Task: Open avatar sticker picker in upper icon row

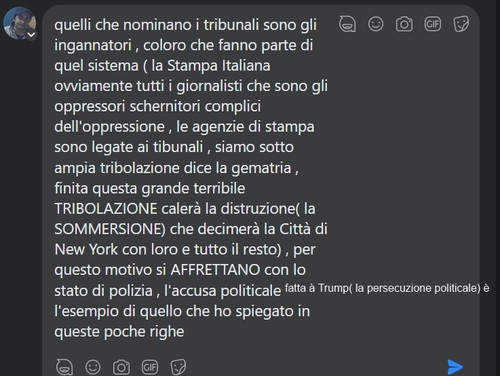Action: coord(347,24)
